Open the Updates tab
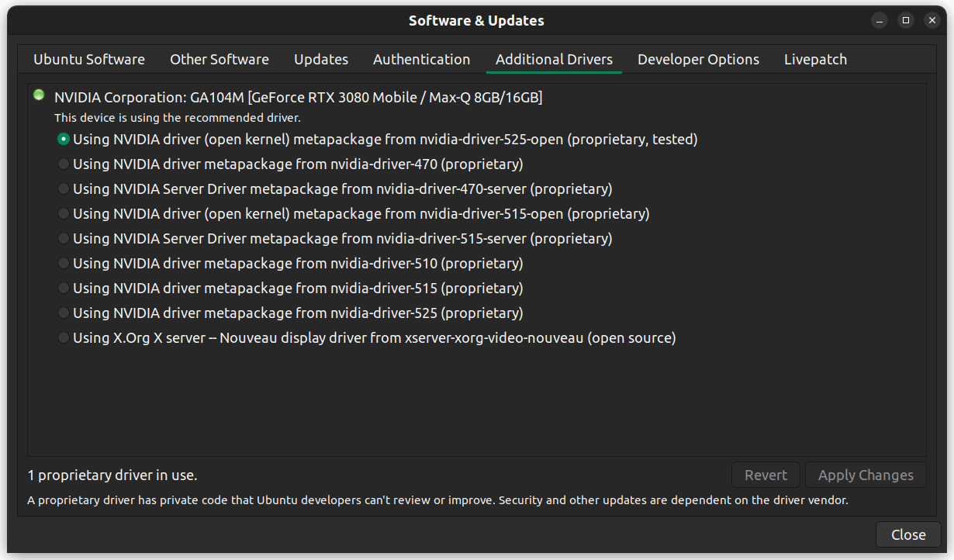954x560 pixels. pos(320,59)
